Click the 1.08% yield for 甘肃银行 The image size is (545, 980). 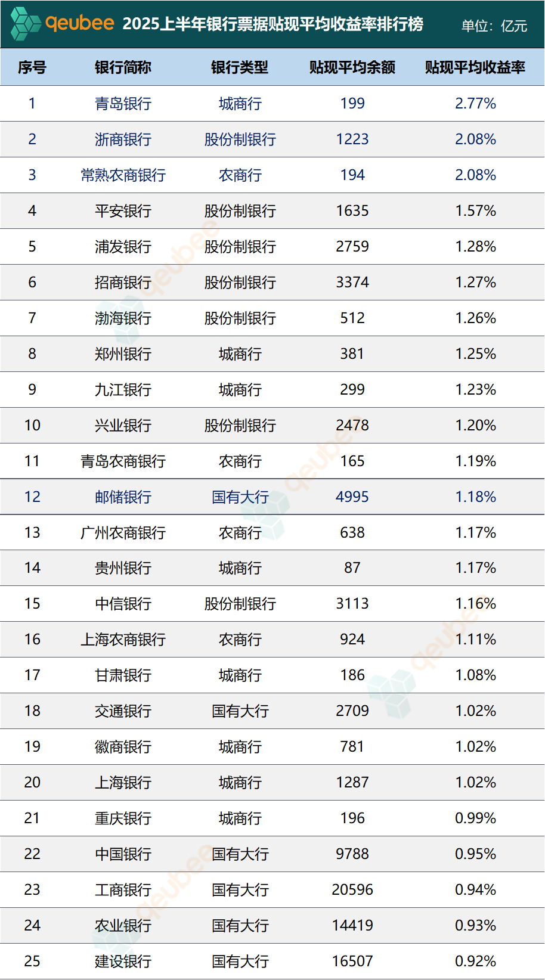click(475, 675)
